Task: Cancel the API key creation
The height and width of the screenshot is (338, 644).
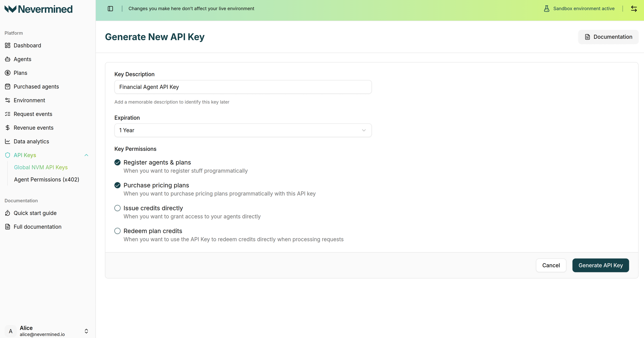Action: pos(551,265)
